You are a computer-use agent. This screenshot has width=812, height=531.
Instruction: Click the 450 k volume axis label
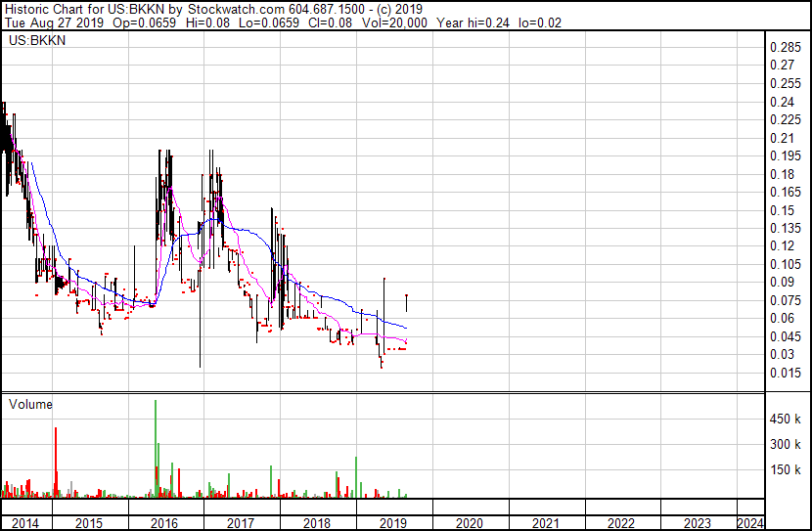point(786,419)
